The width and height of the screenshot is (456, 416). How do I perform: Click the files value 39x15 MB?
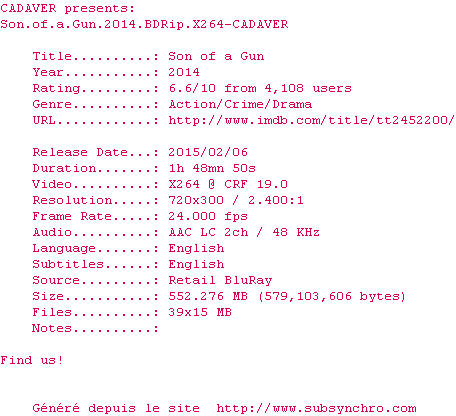pos(200,312)
